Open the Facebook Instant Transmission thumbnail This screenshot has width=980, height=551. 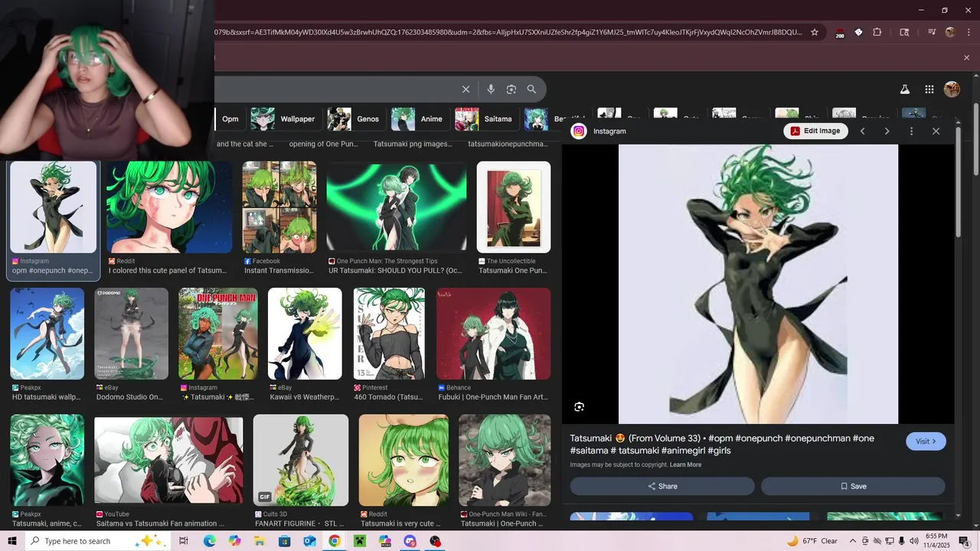click(279, 207)
